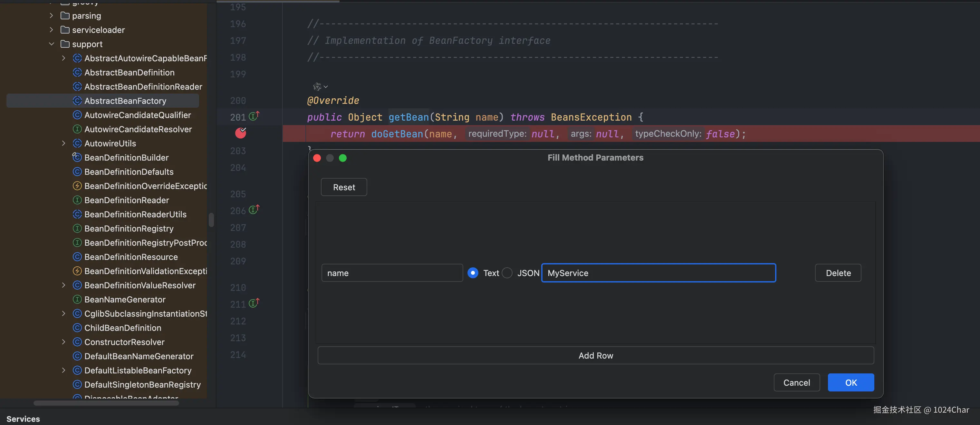Select the JSON radio button
This screenshot has height=425, width=980.
507,273
